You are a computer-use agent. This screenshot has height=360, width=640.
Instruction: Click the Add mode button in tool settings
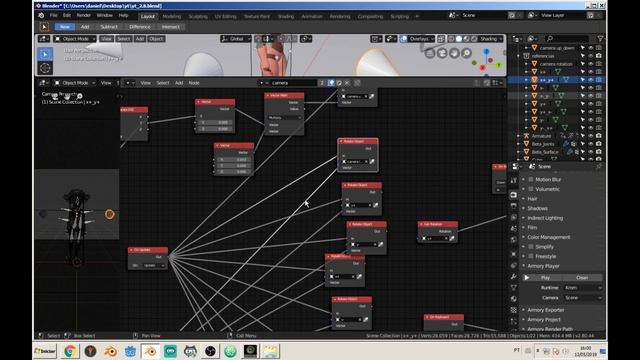[x=85, y=27]
